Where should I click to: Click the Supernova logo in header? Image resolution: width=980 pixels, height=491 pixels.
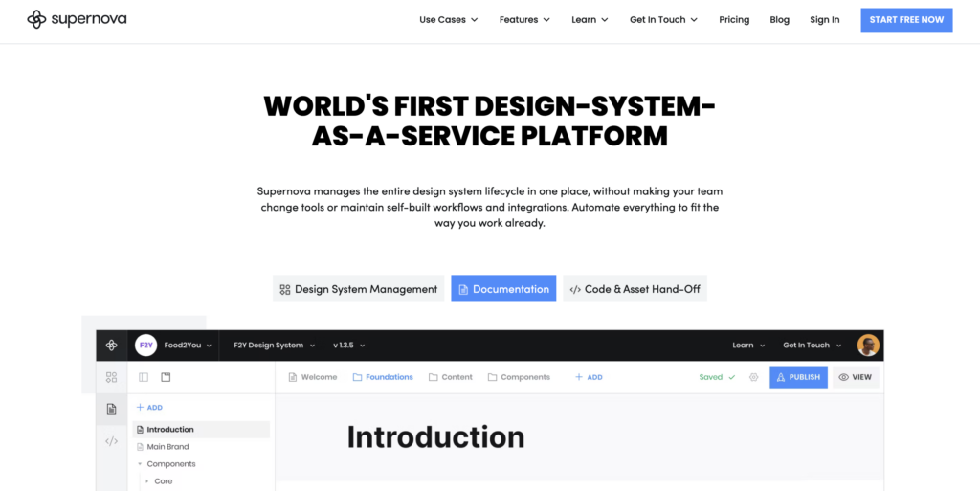tap(77, 19)
